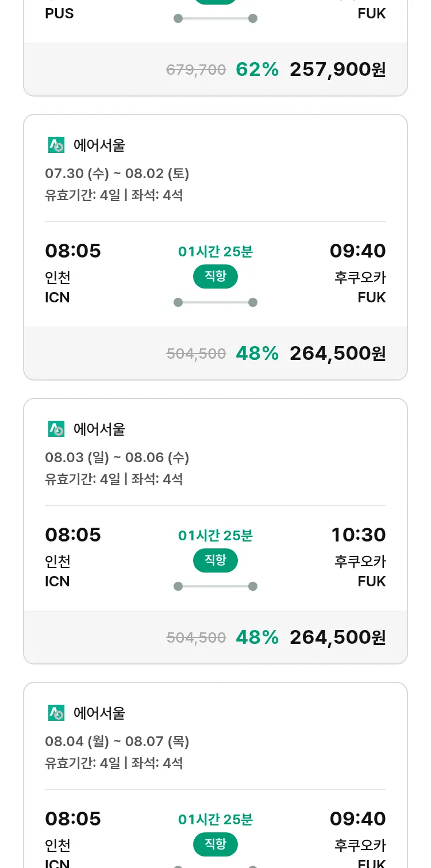The height and width of the screenshot is (868, 431).
Task: Tap the 직항 badge on 07.30 flight
Action: (215, 276)
